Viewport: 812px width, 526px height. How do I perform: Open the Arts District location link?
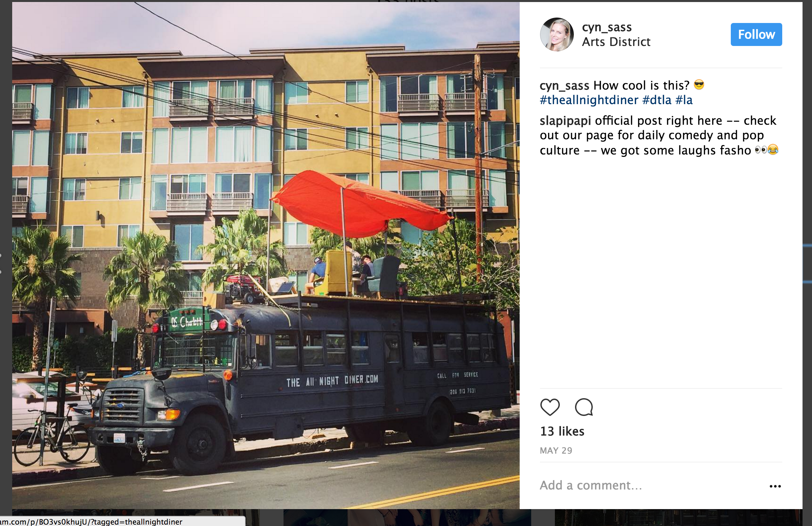(x=616, y=42)
